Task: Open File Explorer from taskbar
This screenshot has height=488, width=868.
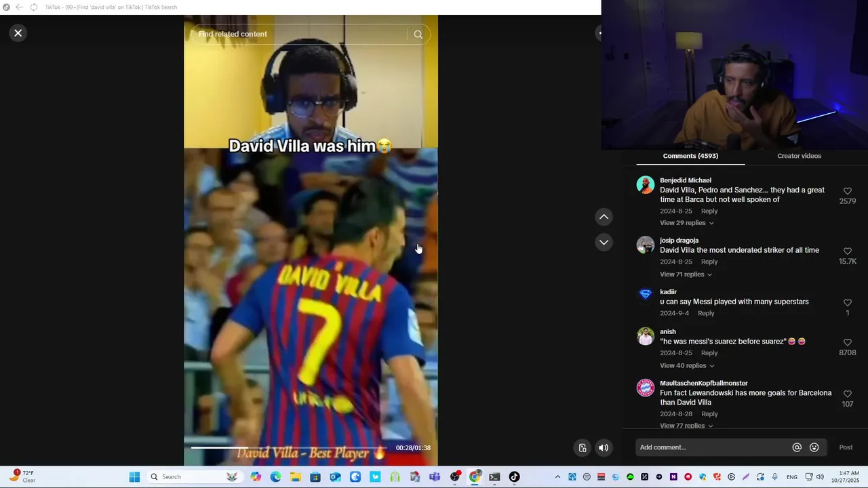Action: point(296,477)
